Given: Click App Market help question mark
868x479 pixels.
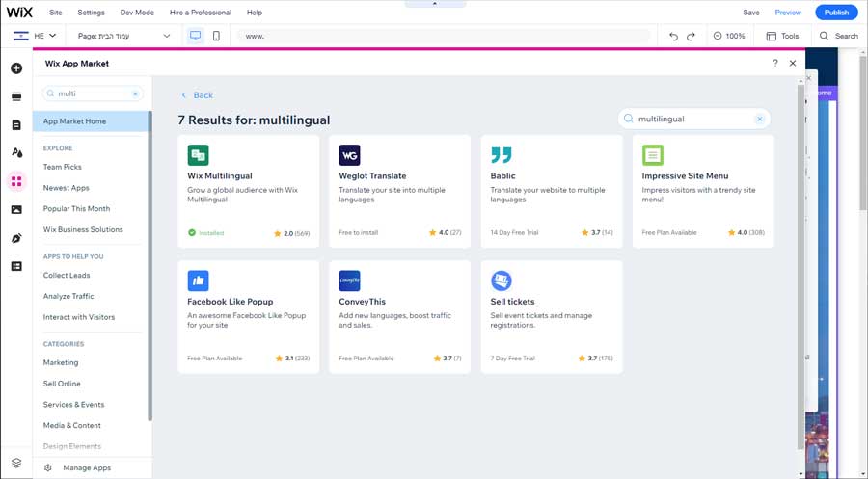Looking at the screenshot, I should click(775, 63).
